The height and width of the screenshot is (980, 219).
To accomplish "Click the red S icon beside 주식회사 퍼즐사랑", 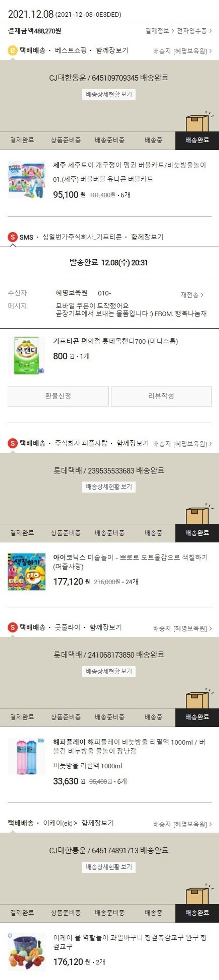I will pyautogui.click(x=13, y=443).
